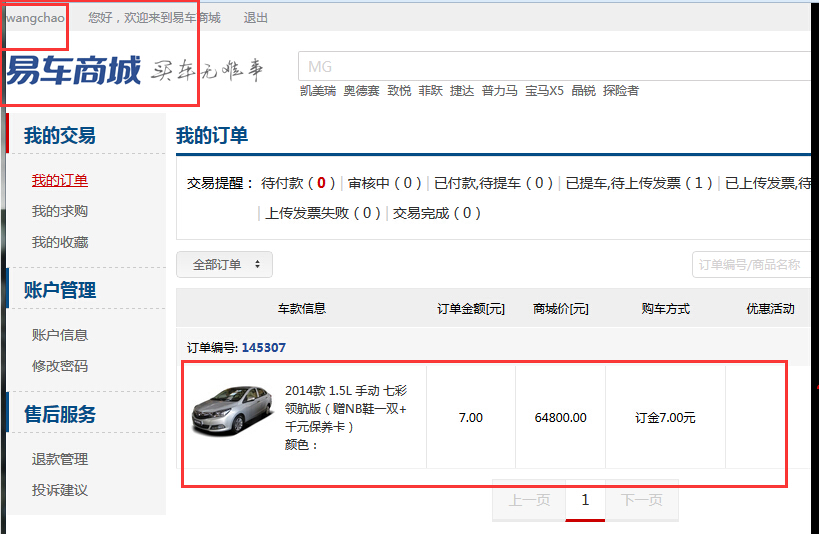The image size is (819, 534).
Task: Click the 64800.00 mall price cell
Action: [x=560, y=417]
